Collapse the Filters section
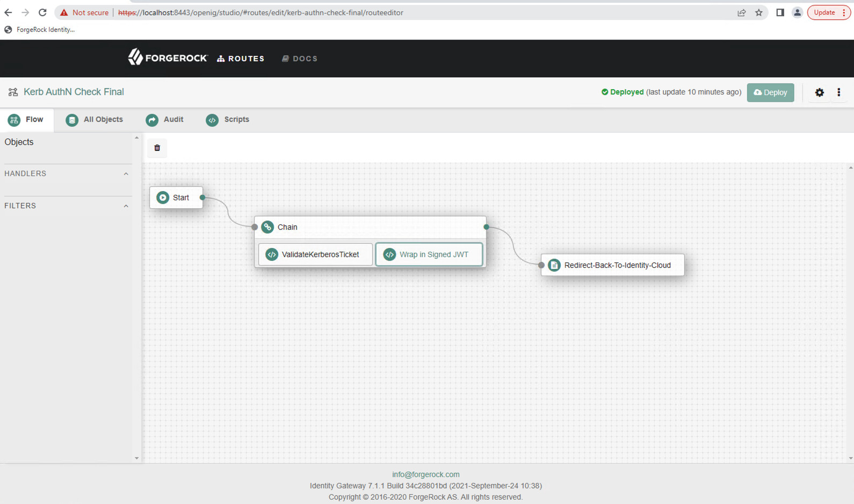 pyautogui.click(x=126, y=206)
